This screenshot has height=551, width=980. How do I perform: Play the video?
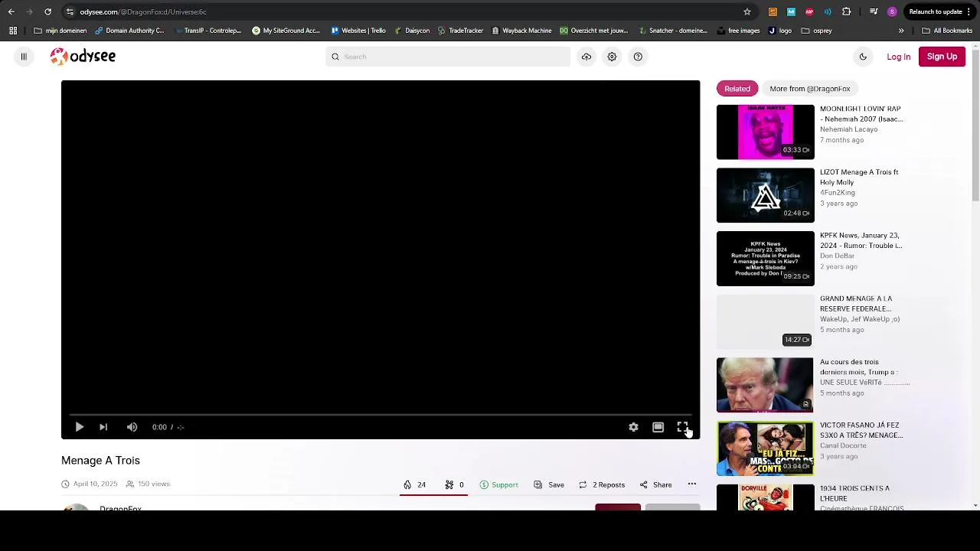click(x=79, y=427)
